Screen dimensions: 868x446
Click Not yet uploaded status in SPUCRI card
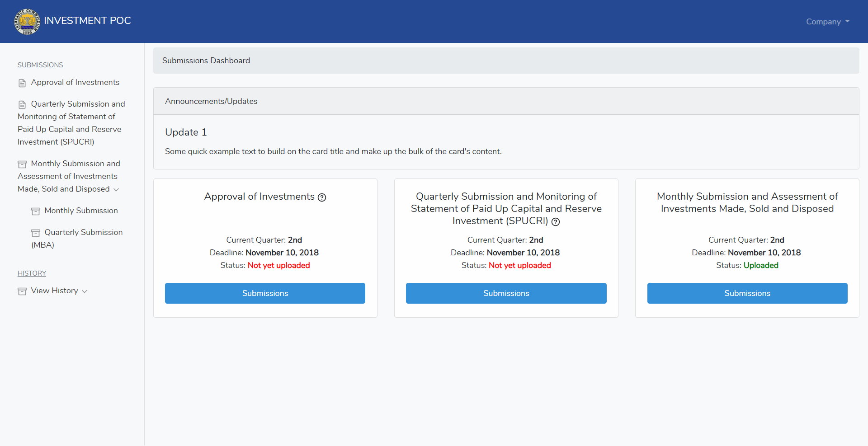520,265
